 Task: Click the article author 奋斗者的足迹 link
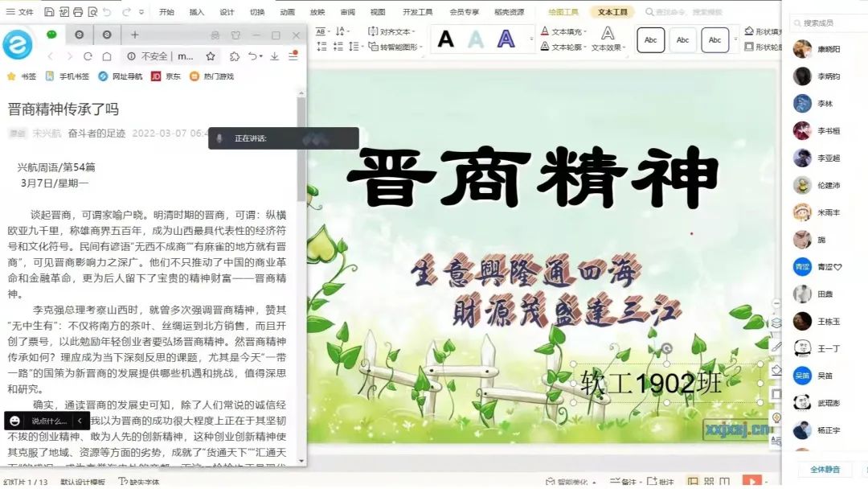pos(97,134)
